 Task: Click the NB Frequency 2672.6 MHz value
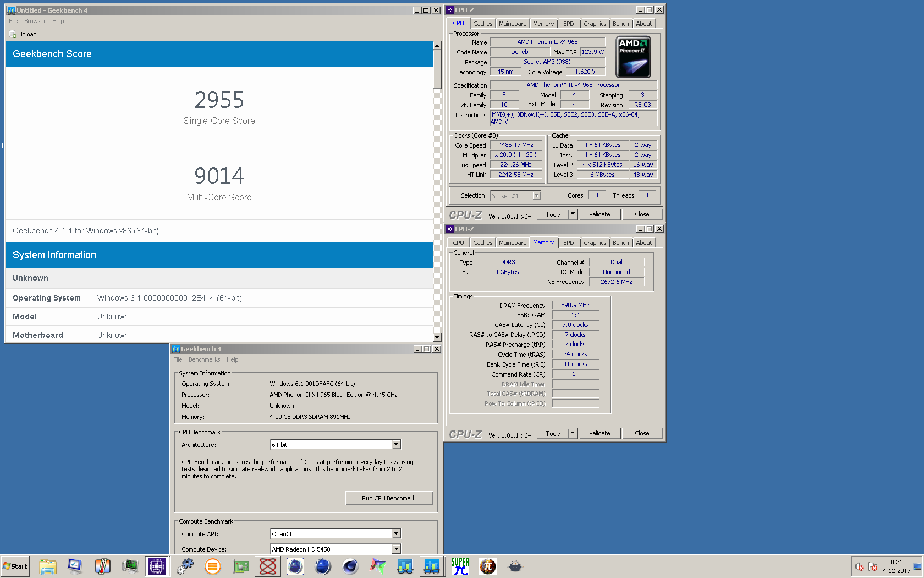click(x=616, y=282)
